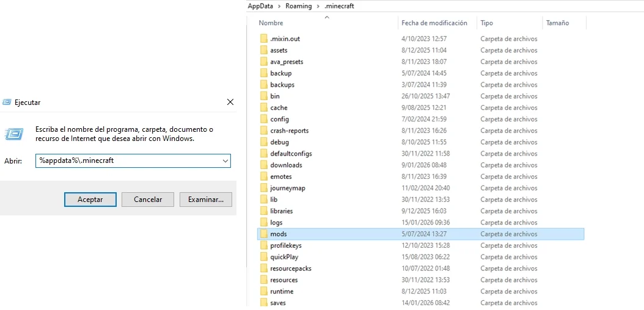Expand the chevron after AppData in breadcrumb
Image resolution: width=644 pixels, height=310 pixels.
[279, 5]
